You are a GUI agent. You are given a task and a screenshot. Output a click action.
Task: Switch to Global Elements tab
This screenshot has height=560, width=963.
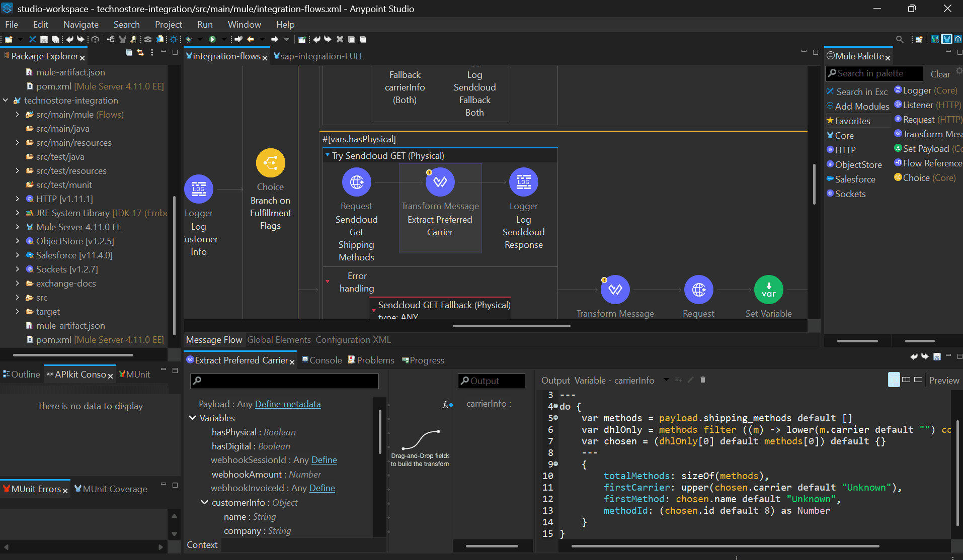point(279,340)
